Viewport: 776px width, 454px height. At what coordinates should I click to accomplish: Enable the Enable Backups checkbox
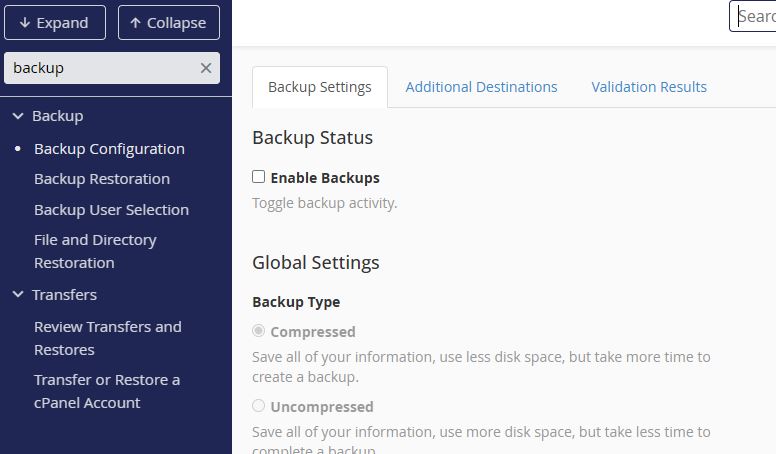coord(258,177)
